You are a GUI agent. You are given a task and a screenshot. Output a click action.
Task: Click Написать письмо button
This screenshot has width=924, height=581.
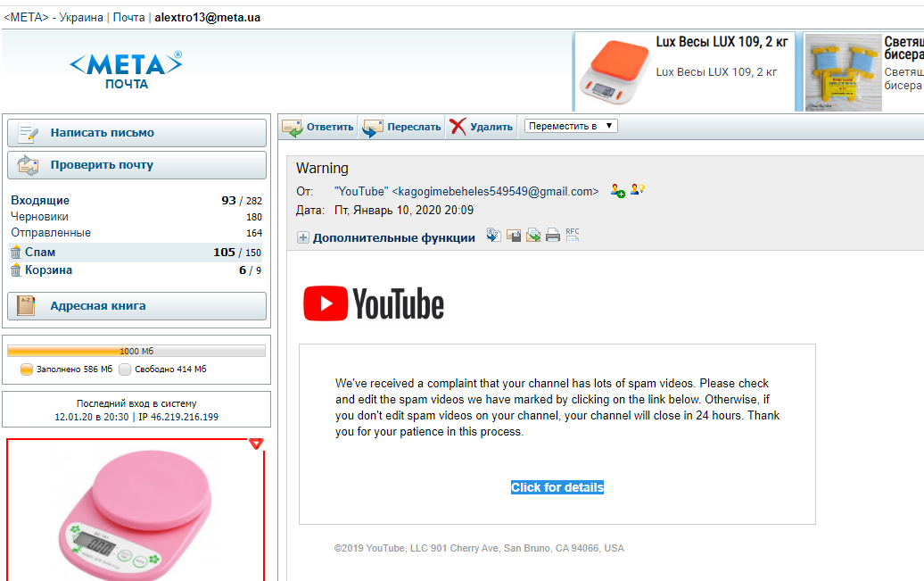click(x=136, y=133)
